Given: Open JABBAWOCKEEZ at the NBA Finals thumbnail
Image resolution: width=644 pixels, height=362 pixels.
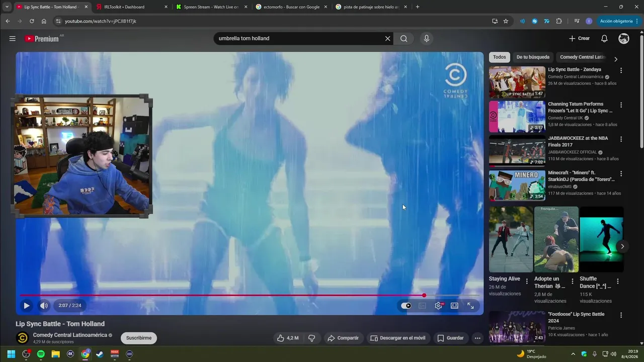Looking at the screenshot, I should pos(517,151).
